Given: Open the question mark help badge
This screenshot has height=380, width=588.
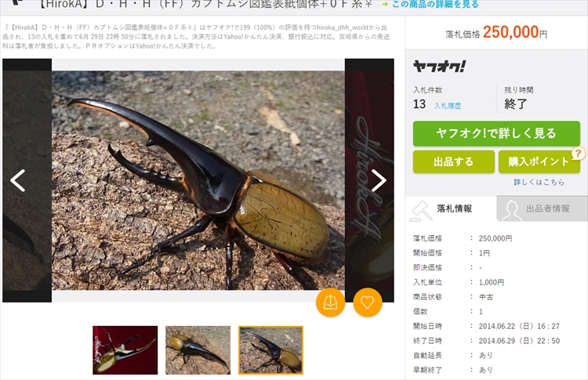Looking at the screenshot, I should pos(579,153).
